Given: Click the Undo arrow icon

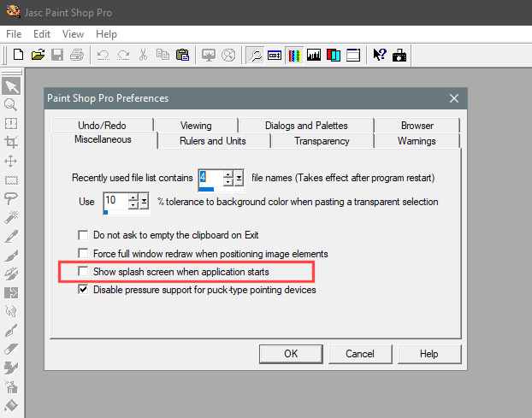Looking at the screenshot, I should pos(103,55).
